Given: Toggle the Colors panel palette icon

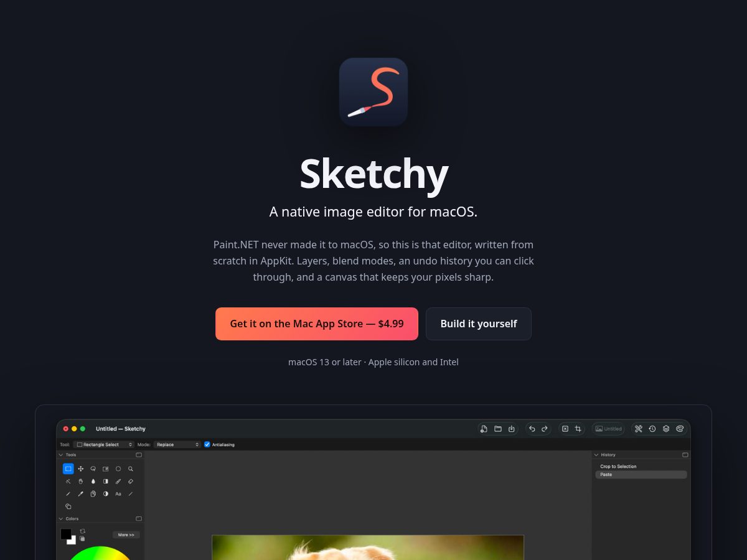Looking at the screenshot, I should coord(680,429).
